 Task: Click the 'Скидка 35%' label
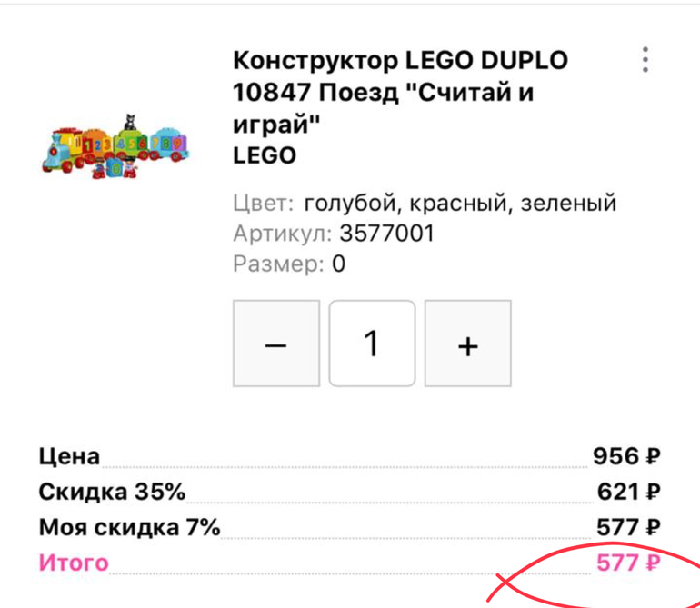tap(112, 492)
